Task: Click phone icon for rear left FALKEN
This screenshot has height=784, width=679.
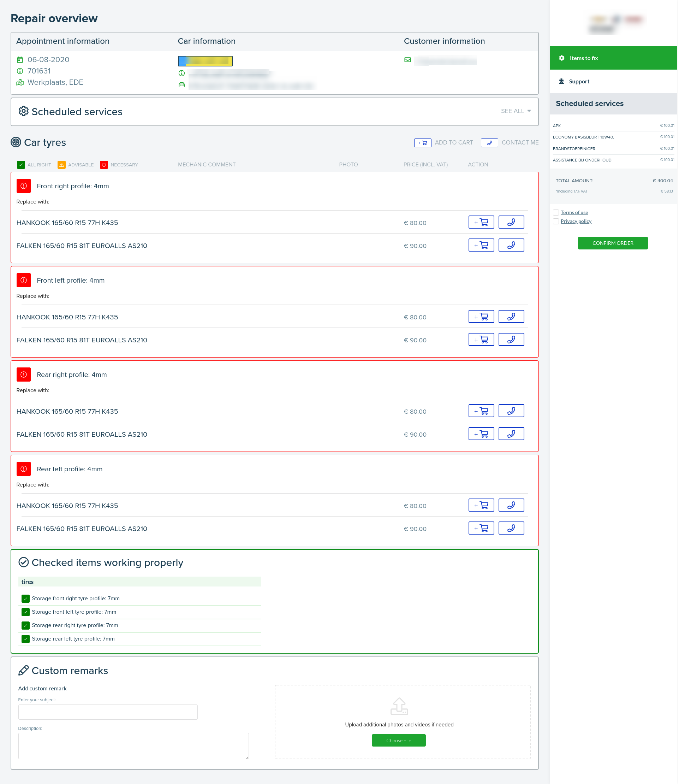Action: [x=511, y=528]
